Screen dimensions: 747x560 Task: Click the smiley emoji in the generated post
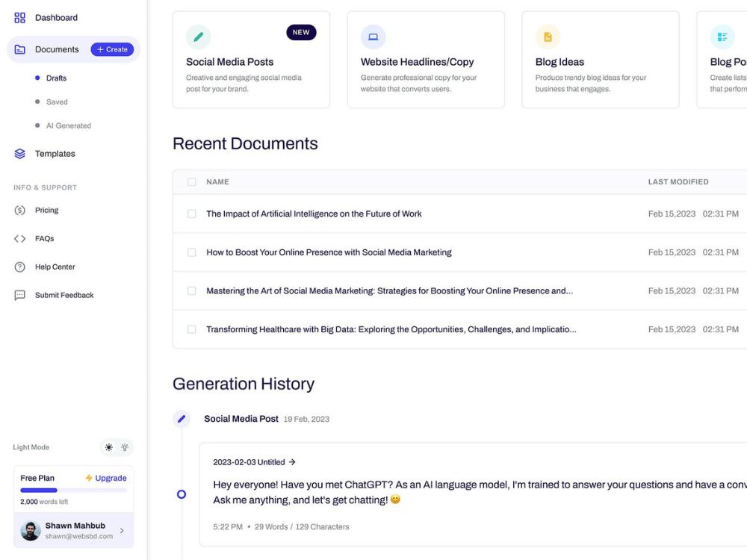click(x=395, y=500)
